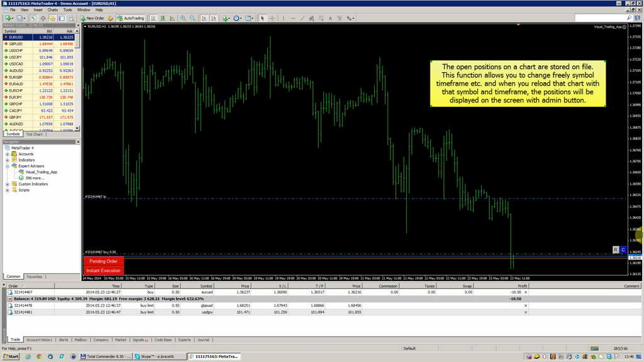Click the red Pending Order button

(x=103, y=261)
